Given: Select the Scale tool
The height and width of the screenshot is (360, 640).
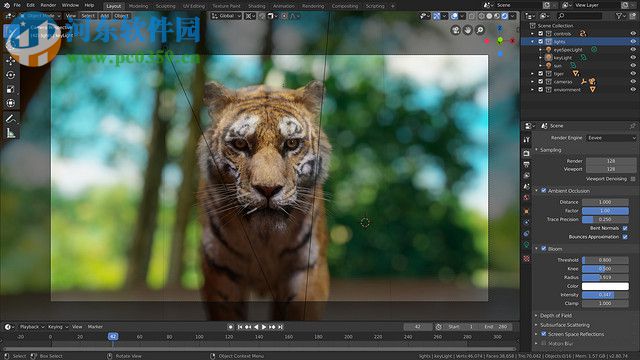Looking at the screenshot, I should (x=11, y=89).
